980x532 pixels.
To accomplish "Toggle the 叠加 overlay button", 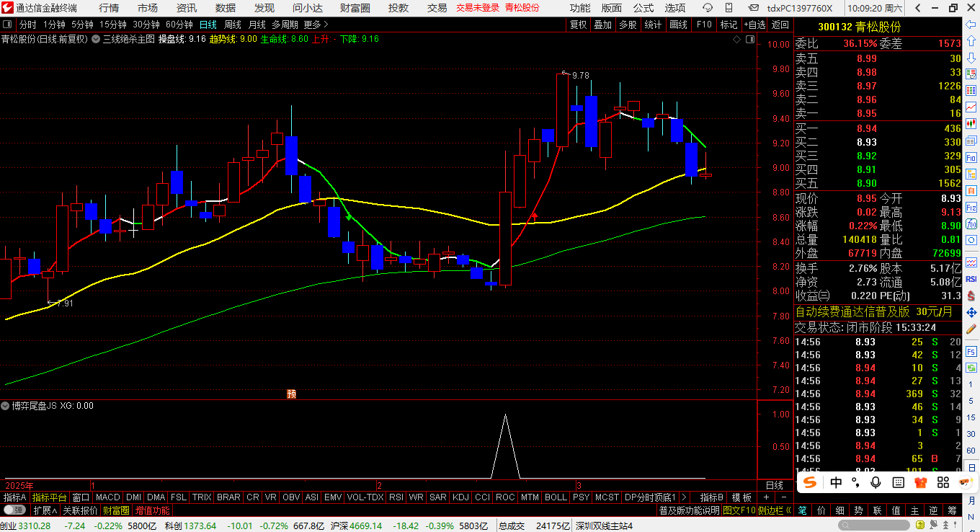I will pyautogui.click(x=602, y=24).
